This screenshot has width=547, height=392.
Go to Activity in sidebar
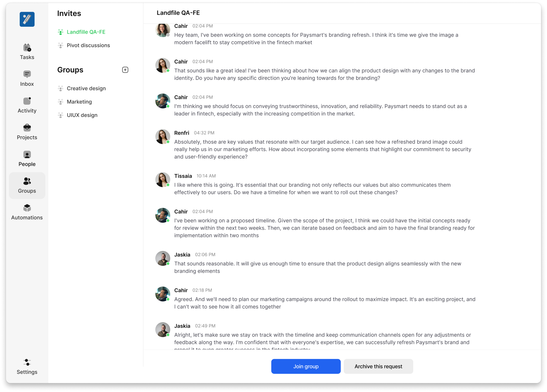[x=27, y=105]
